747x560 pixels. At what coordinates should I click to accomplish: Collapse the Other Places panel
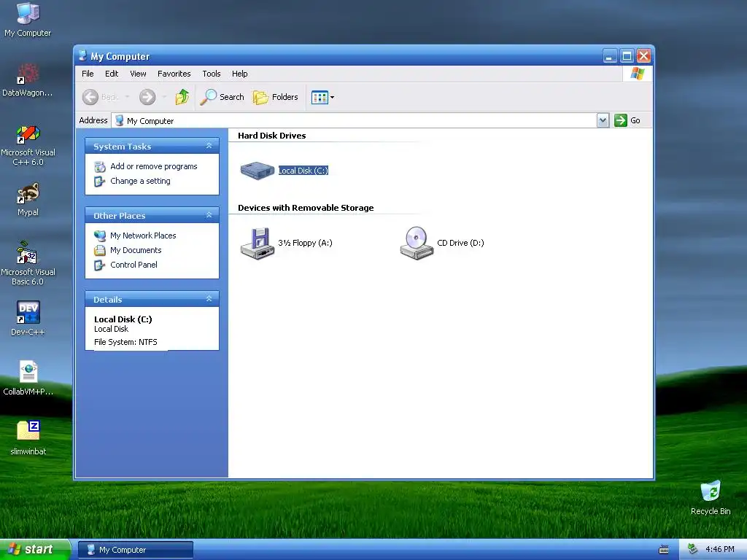pos(209,215)
